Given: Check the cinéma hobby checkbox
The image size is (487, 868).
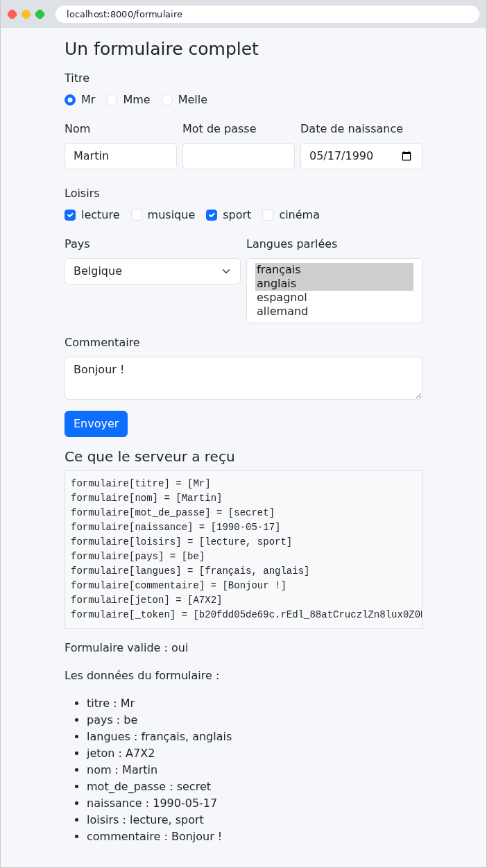Looking at the screenshot, I should [268, 215].
